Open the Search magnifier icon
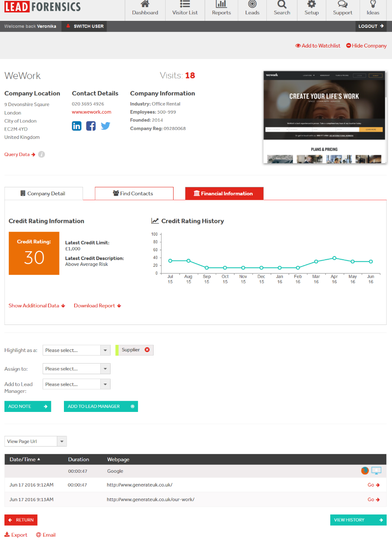Viewport: 392px width, 542px height. [x=282, y=4]
